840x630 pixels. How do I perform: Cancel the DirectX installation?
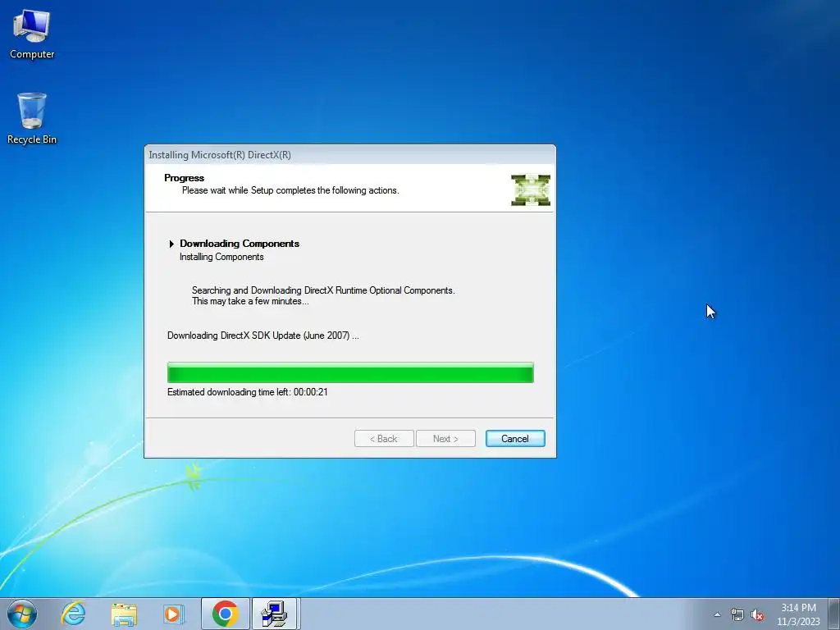coord(515,438)
